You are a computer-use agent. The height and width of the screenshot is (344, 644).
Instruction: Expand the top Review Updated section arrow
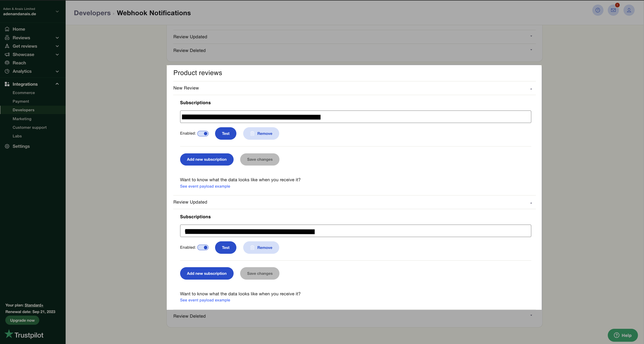coord(531,36)
